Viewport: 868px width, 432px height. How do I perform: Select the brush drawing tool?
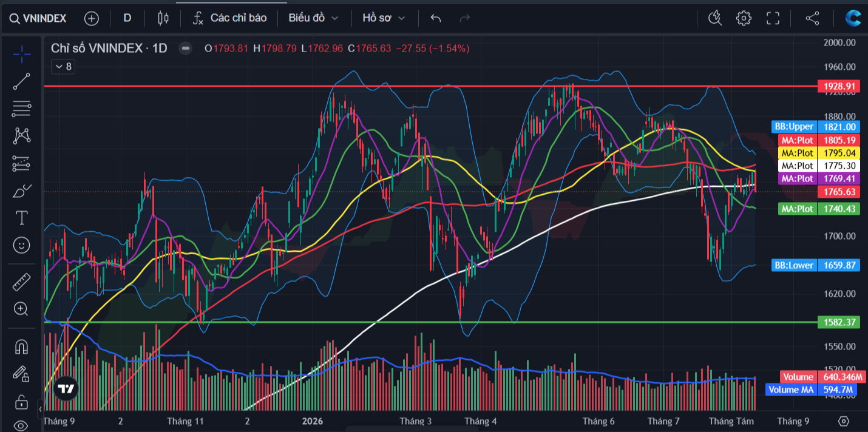point(22,190)
